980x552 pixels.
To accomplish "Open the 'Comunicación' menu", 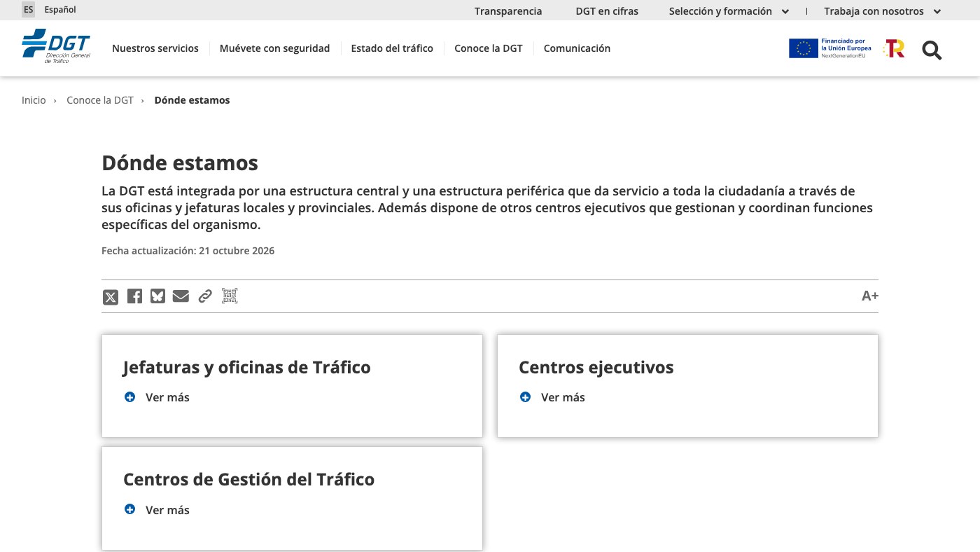I will [x=577, y=48].
